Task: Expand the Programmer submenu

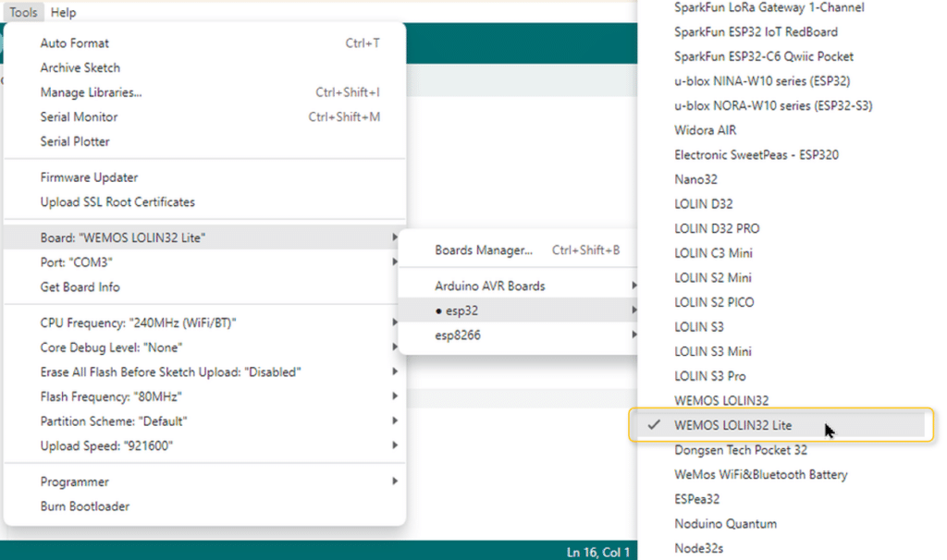Action: 204,481
